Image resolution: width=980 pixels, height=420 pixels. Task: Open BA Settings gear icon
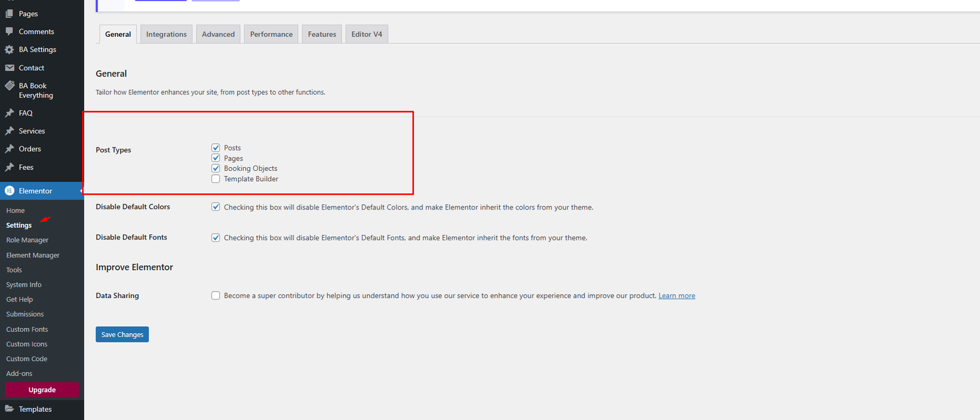(x=9, y=50)
